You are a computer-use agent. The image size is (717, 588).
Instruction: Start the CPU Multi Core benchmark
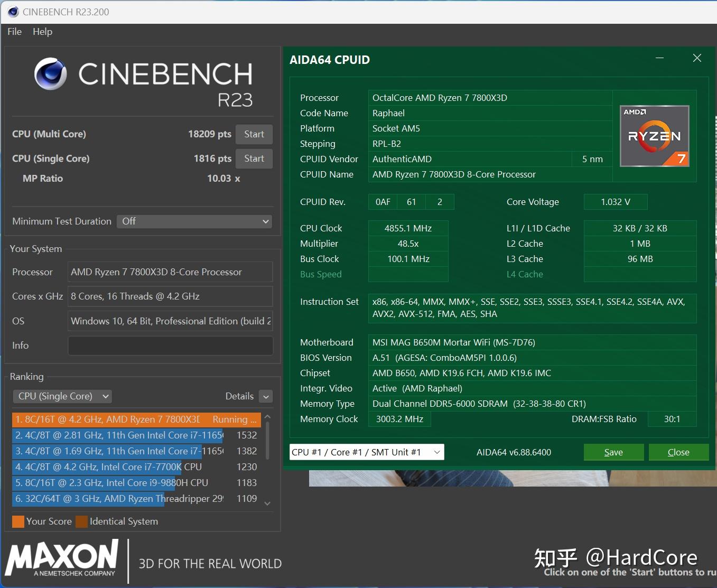click(x=254, y=134)
